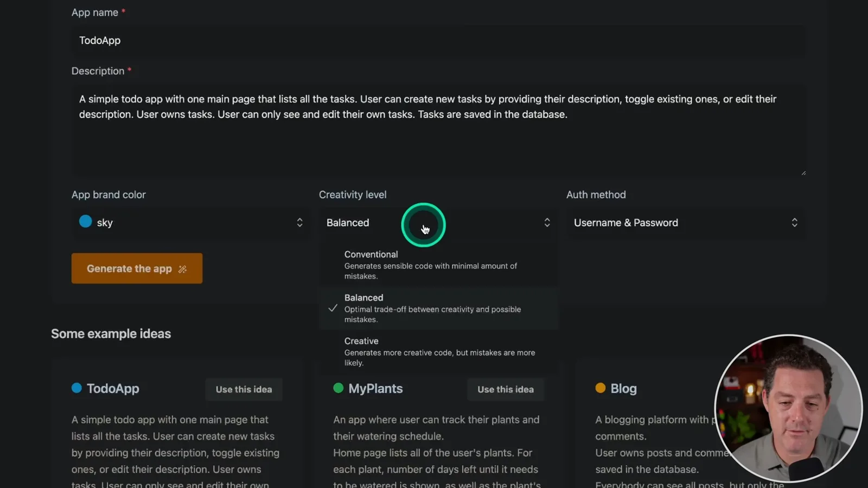Click the blue dot beside TodoApp
The width and height of the screenshot is (868, 488).
click(x=76, y=388)
